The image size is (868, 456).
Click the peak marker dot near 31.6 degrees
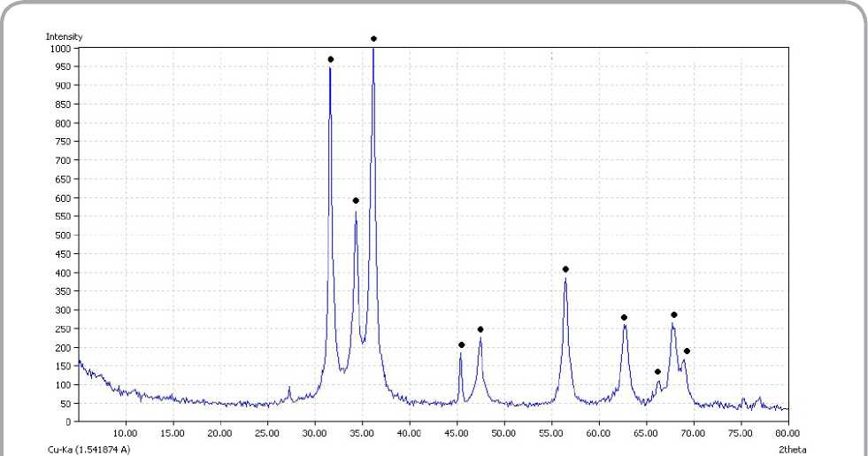click(x=331, y=59)
